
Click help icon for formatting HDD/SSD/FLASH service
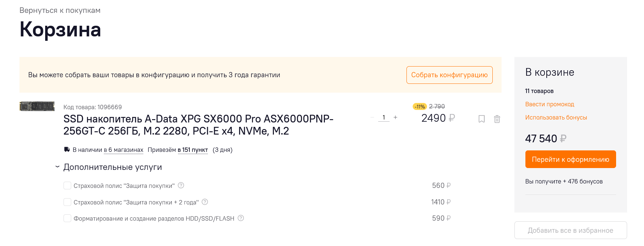tap(241, 218)
